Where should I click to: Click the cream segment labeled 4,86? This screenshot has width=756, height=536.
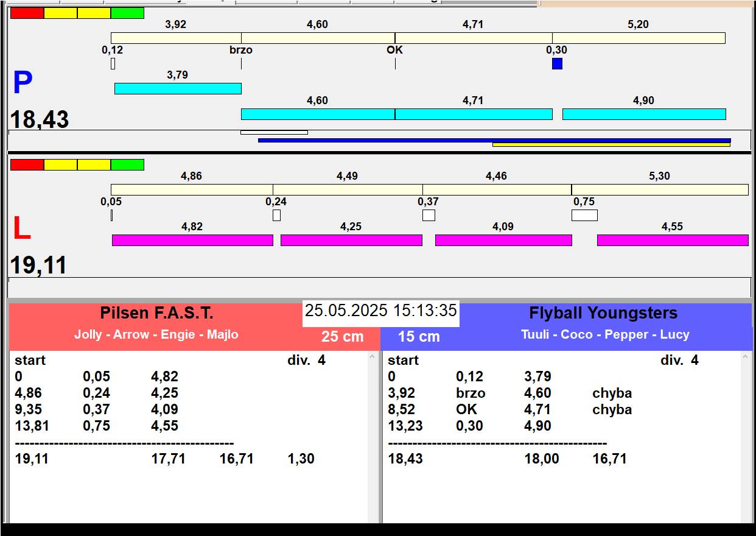pyautogui.click(x=192, y=189)
